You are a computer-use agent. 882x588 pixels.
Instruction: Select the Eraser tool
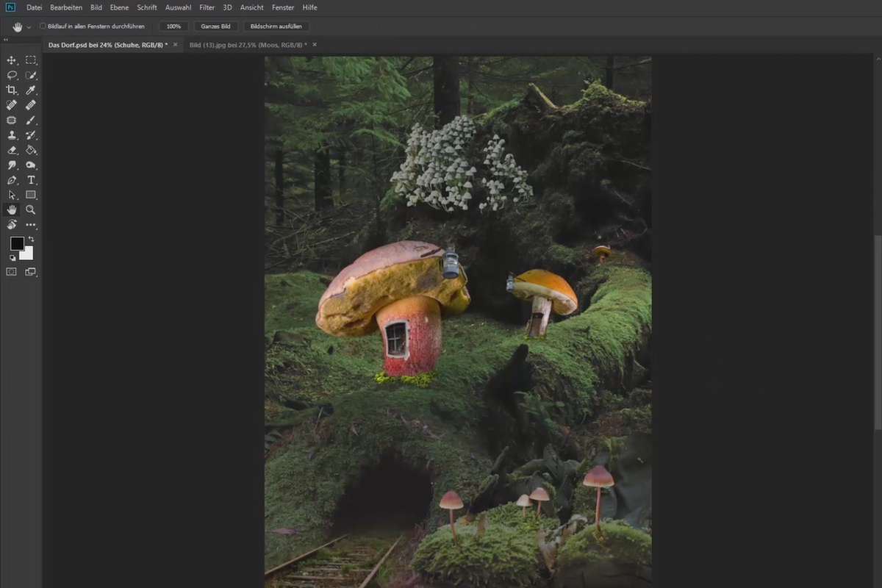tap(12, 150)
